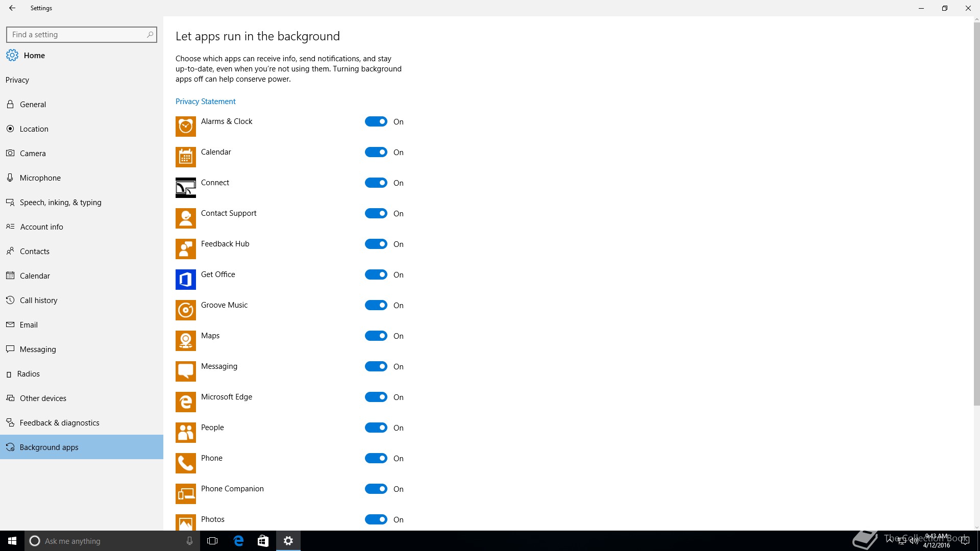This screenshot has width=980, height=551.
Task: Click the Contact Support app icon
Action: [186, 218]
